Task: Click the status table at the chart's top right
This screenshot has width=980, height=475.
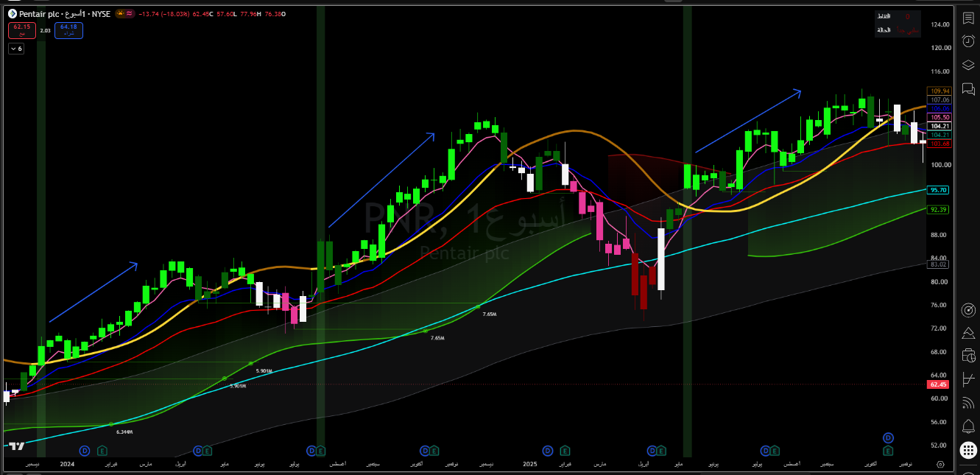Action: 898,23
